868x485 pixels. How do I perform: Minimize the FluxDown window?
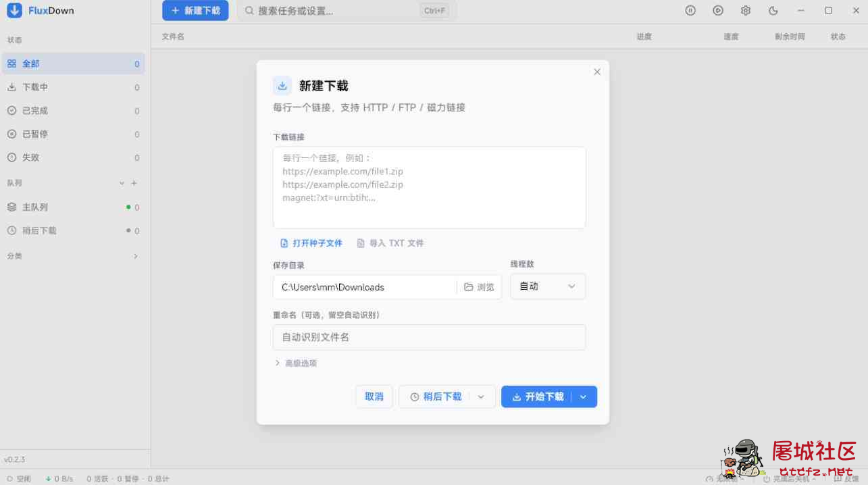pos(801,10)
